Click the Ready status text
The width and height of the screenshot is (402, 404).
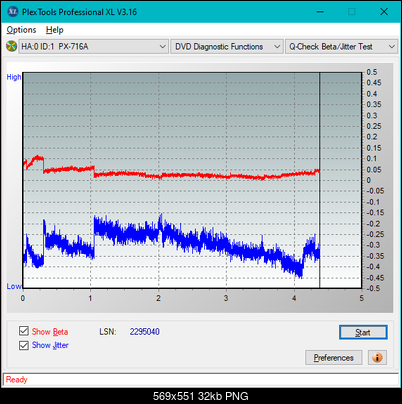[x=16, y=380]
